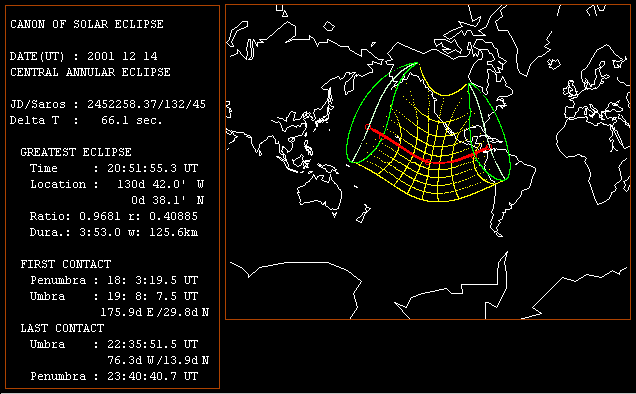This screenshot has width=636, height=394.
Task: Click the first contact Penumbra time 18:3:19.5
Action: (x=153, y=280)
